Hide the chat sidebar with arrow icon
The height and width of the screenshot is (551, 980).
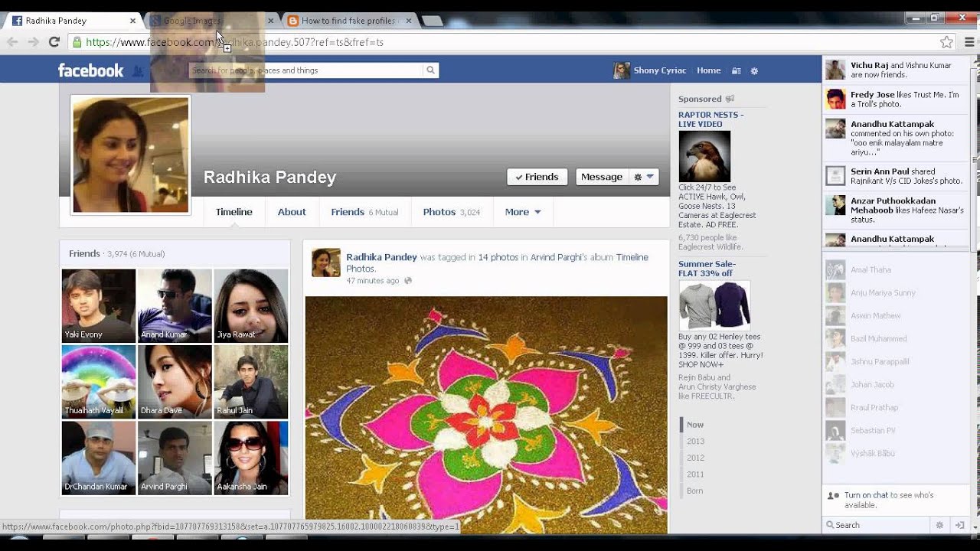(x=959, y=525)
